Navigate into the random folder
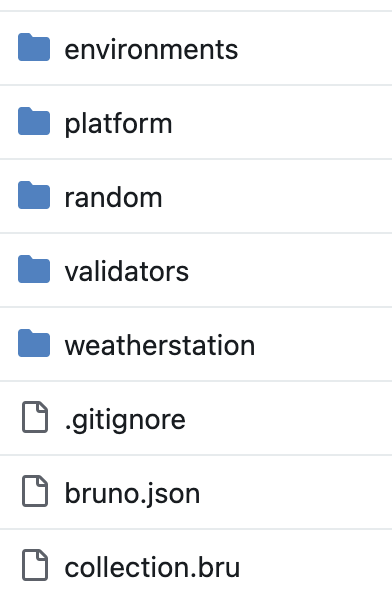 click(113, 198)
